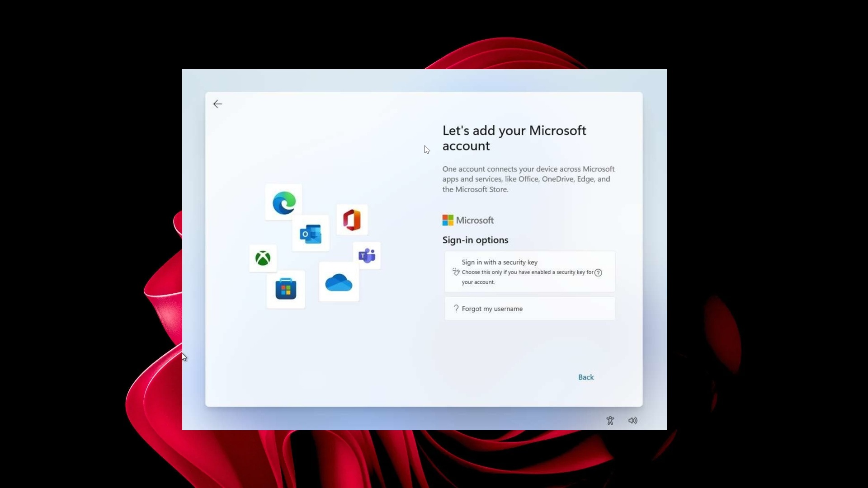Image resolution: width=868 pixels, height=488 pixels.
Task: Click the Outlook icon tile
Action: pos(311,234)
